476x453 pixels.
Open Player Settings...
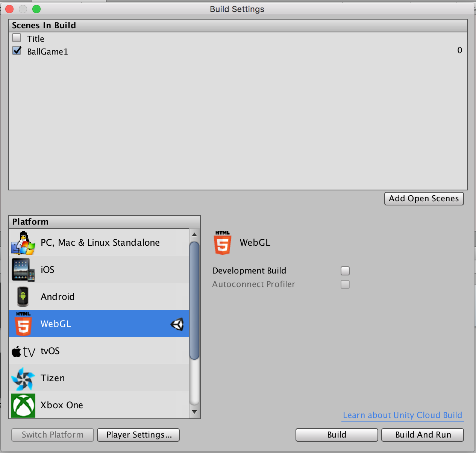138,435
